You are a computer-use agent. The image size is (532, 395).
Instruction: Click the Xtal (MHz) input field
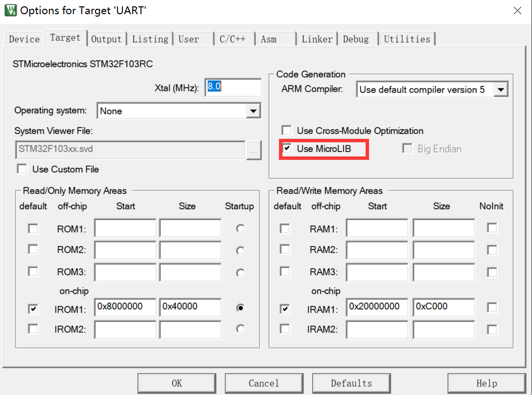pyautogui.click(x=233, y=87)
